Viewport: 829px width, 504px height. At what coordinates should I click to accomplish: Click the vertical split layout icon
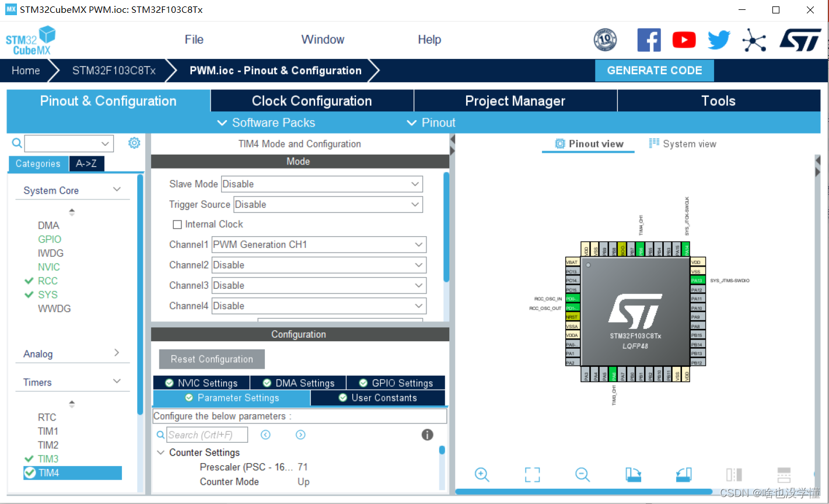coord(734,474)
